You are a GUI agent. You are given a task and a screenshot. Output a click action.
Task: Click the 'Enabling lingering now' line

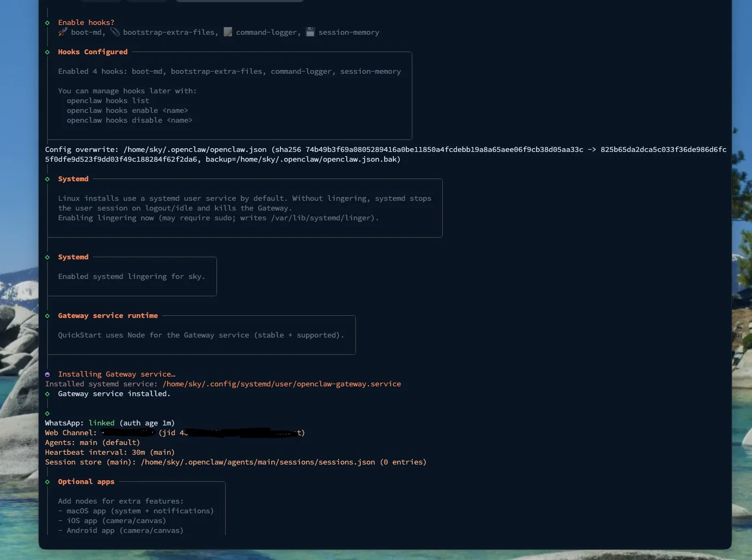tap(219, 218)
